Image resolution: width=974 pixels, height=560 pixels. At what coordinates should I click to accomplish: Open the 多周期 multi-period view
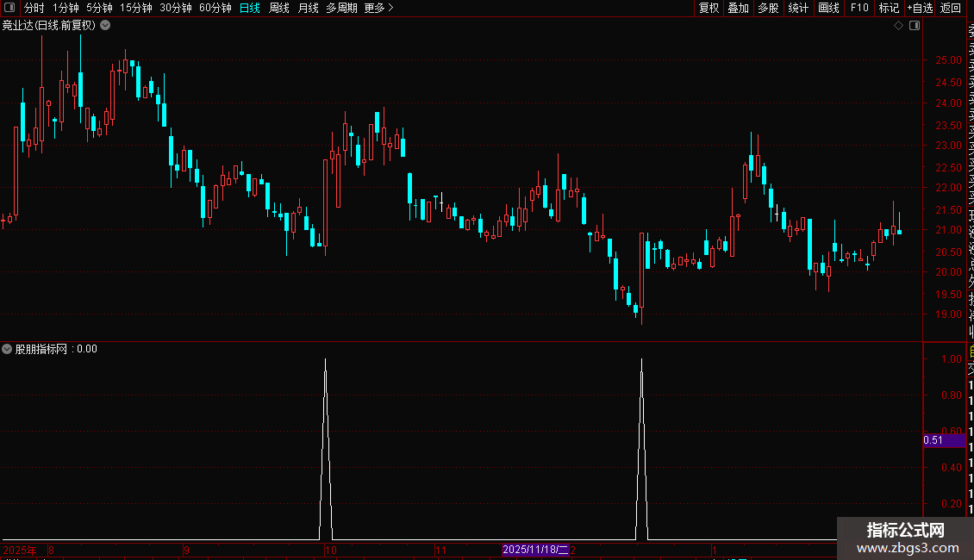(341, 8)
